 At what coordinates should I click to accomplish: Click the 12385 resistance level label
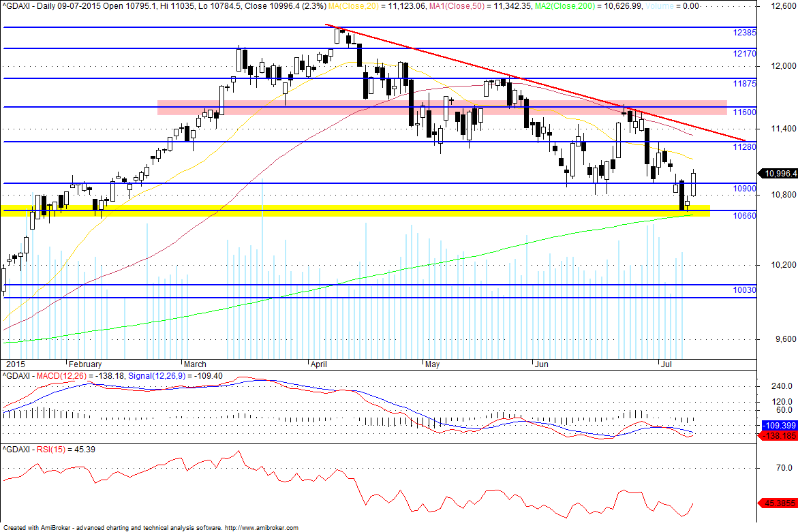click(744, 33)
